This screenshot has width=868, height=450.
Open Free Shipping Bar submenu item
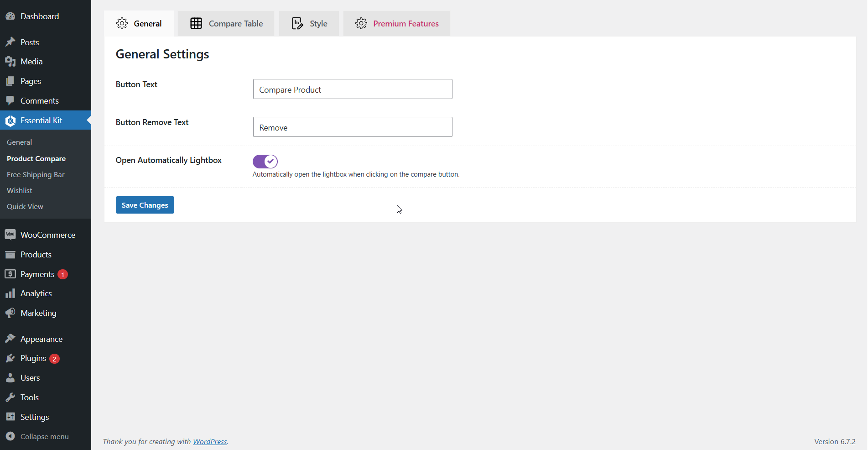point(36,175)
